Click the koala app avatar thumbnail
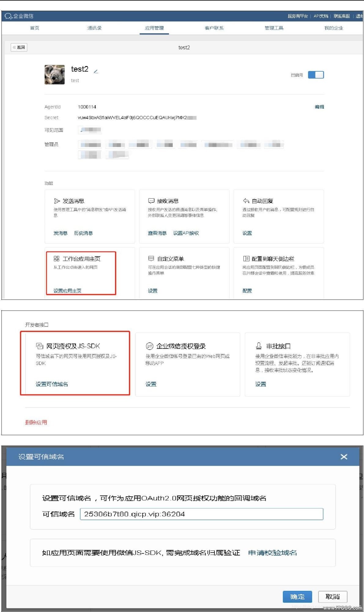The image size is (364, 612). coord(55,74)
